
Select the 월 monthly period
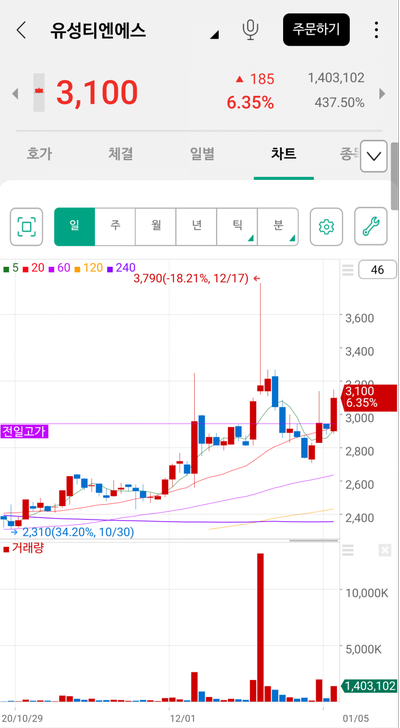click(155, 226)
